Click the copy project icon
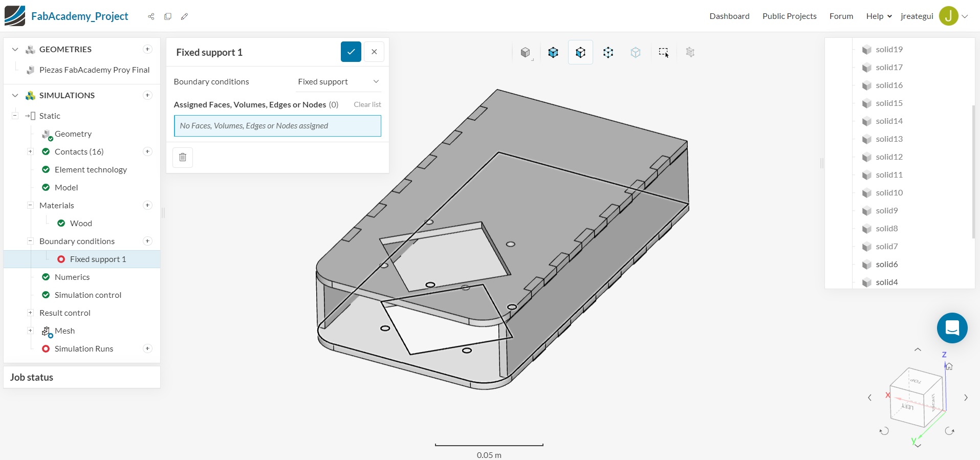The width and height of the screenshot is (980, 460). [168, 16]
